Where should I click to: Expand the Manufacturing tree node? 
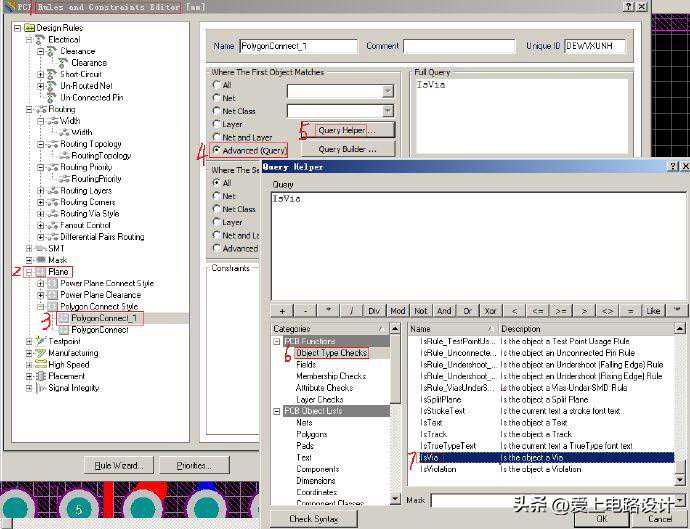pos(28,353)
